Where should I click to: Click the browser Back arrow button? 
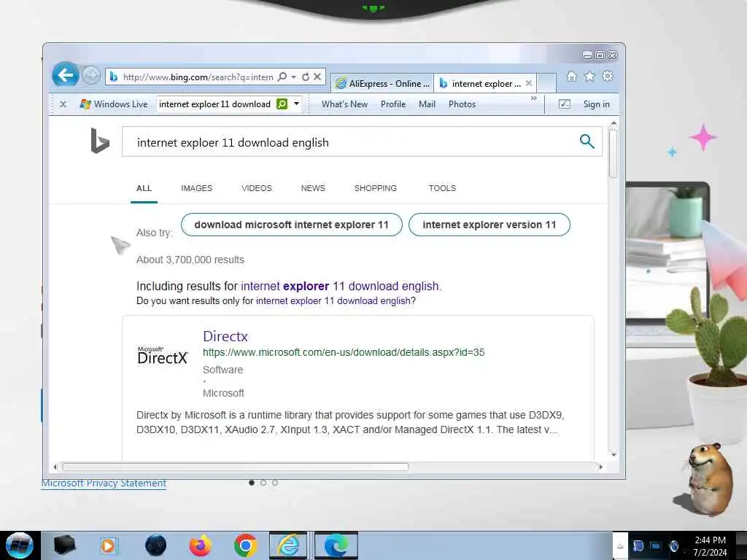coord(65,75)
